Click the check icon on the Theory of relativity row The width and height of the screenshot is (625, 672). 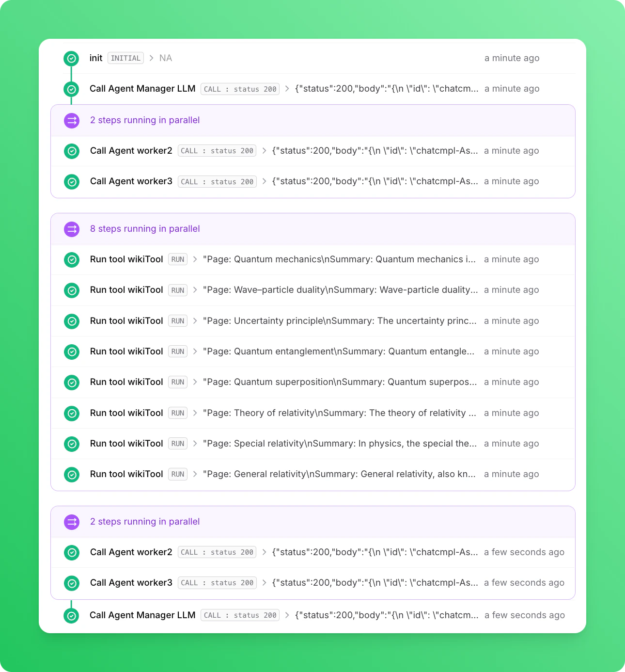point(72,413)
